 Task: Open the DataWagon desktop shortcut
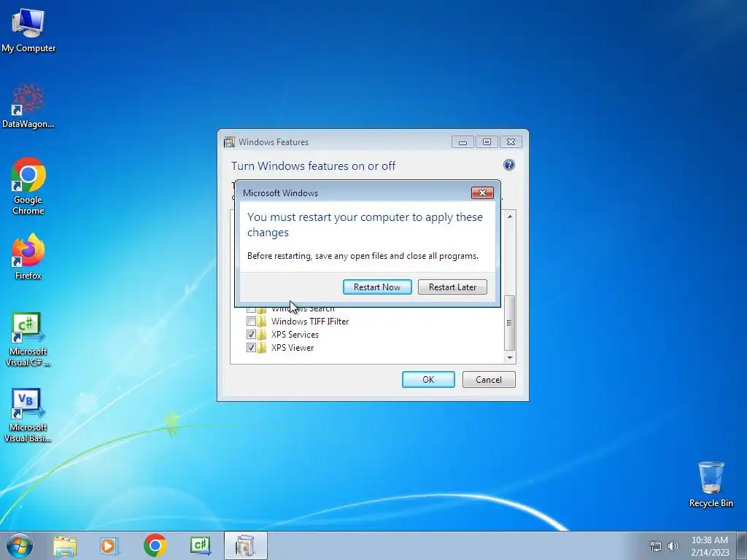(x=28, y=106)
